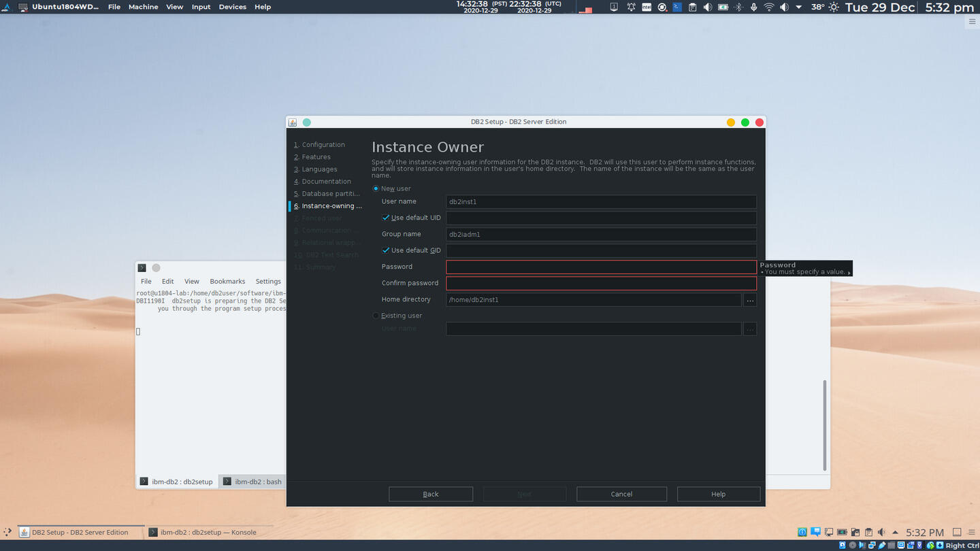The height and width of the screenshot is (551, 980).
Task: Open the notifications bell in top panel
Action: (631, 7)
